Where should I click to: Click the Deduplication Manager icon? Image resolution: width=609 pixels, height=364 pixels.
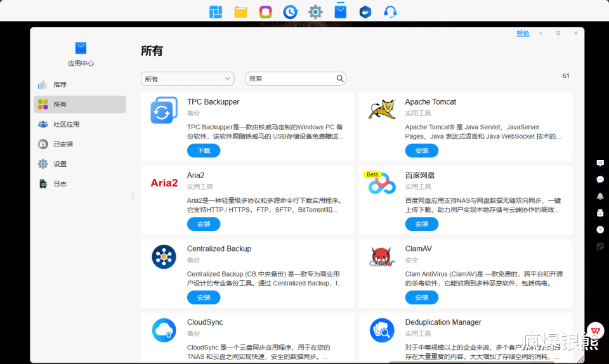click(382, 330)
